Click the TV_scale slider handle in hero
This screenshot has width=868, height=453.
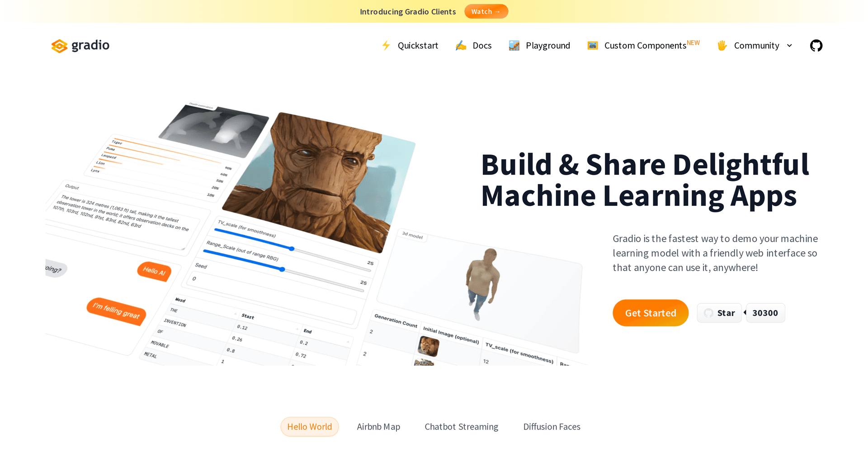(292, 248)
